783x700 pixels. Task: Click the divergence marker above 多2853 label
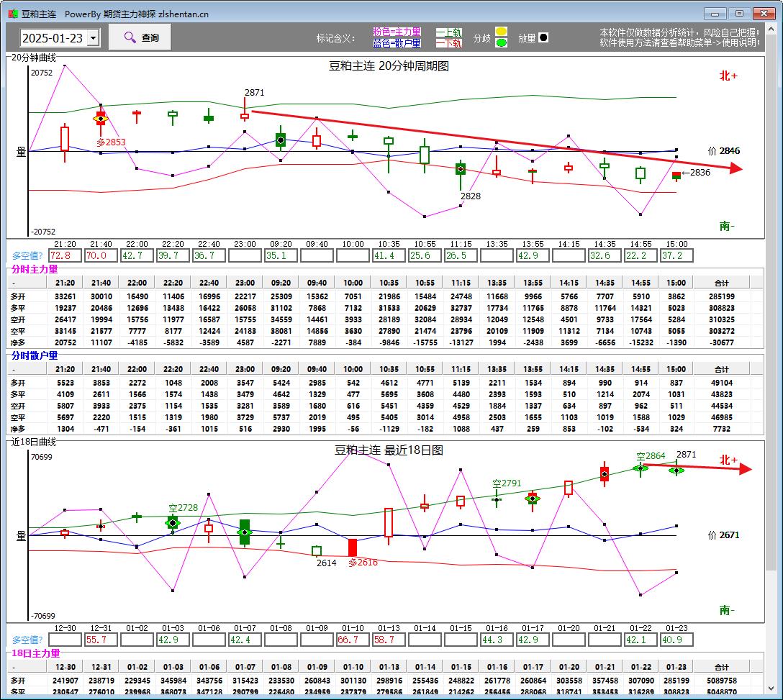click(x=101, y=118)
